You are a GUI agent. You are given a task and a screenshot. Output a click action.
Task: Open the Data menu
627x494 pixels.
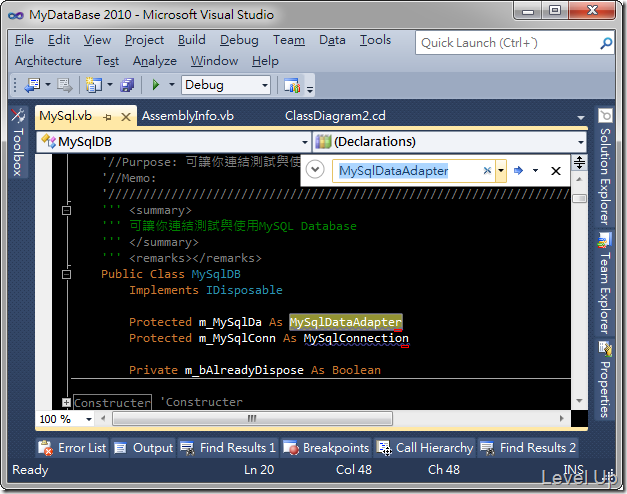332,40
